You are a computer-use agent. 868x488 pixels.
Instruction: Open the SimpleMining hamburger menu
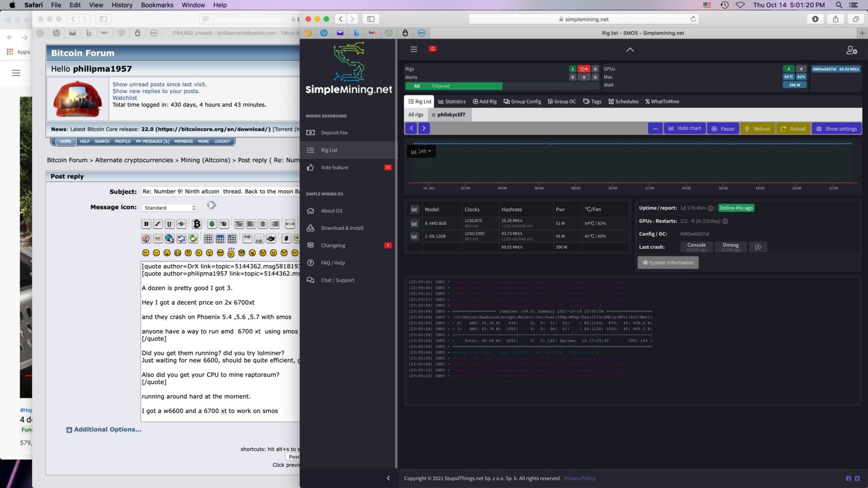pos(414,49)
